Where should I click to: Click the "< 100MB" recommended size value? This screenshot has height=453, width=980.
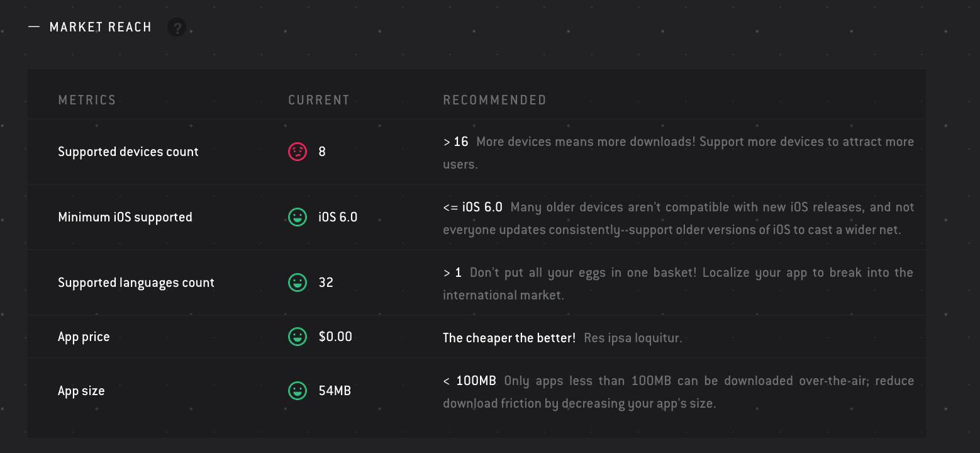tap(469, 381)
